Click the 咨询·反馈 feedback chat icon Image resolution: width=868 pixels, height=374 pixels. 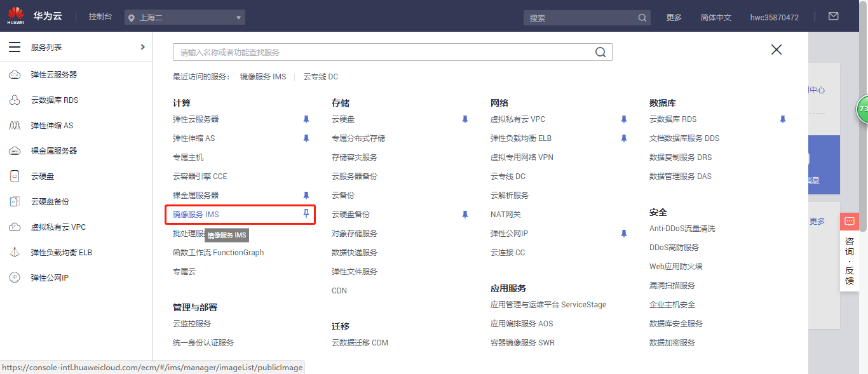tap(850, 222)
